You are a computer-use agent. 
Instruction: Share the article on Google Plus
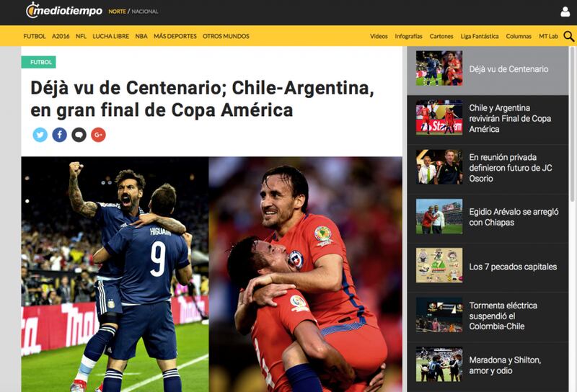tap(98, 135)
